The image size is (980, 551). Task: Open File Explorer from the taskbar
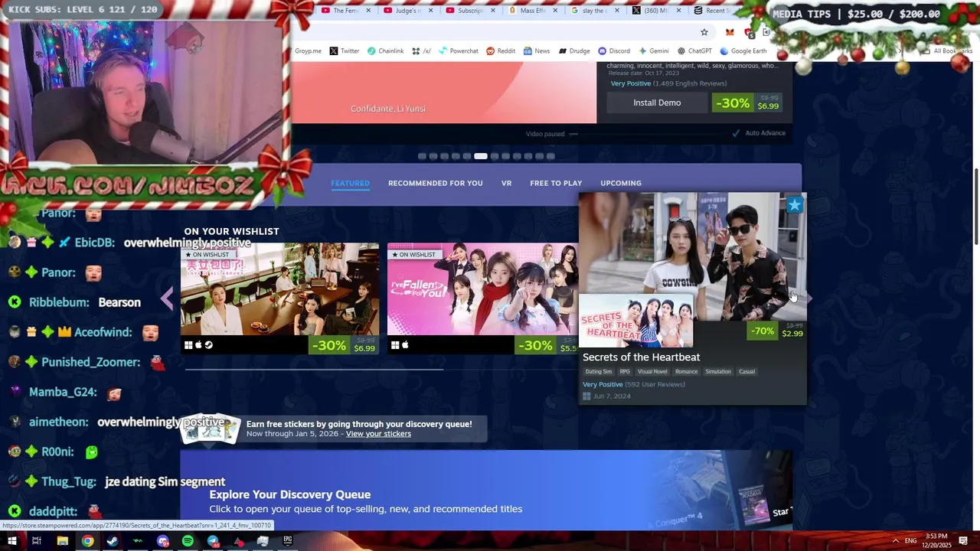point(63,541)
